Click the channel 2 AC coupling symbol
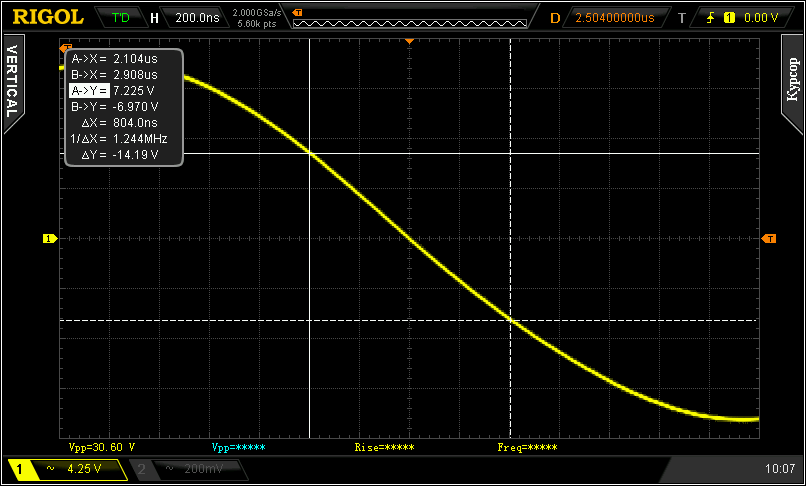Image resolution: width=806 pixels, height=486 pixels. pyautogui.click(x=170, y=469)
